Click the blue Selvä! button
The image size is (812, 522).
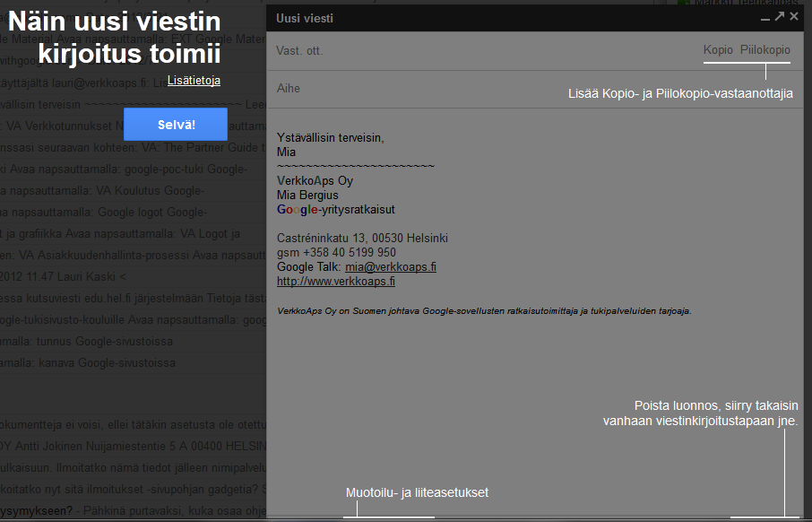tap(175, 125)
